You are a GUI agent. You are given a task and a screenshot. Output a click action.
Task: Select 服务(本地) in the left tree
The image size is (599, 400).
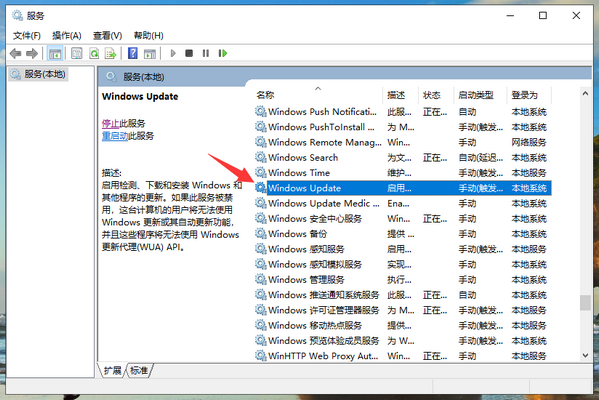38,74
